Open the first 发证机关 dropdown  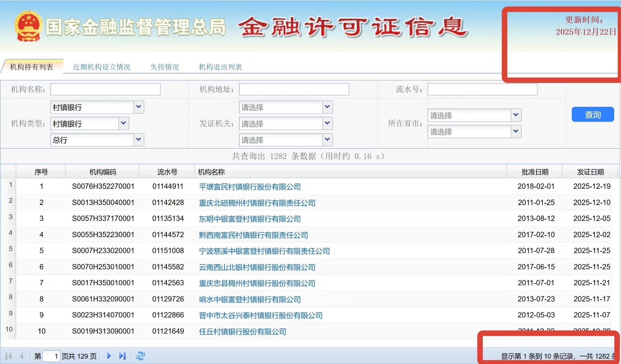(x=327, y=107)
